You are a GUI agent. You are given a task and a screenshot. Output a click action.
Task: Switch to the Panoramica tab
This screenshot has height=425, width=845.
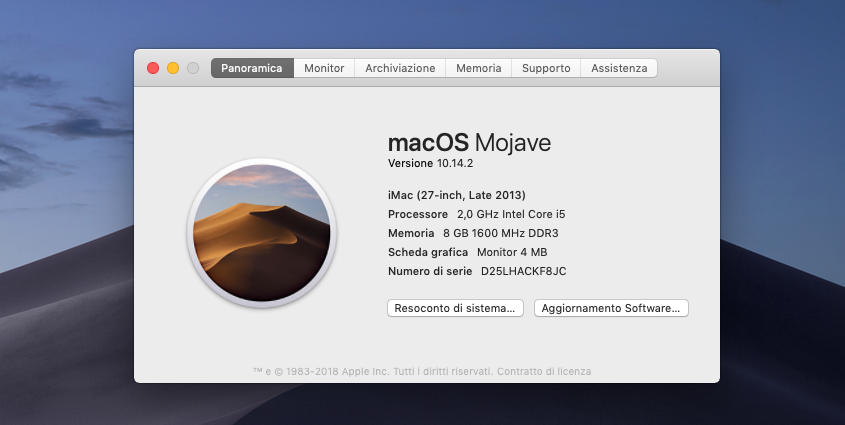click(x=252, y=68)
